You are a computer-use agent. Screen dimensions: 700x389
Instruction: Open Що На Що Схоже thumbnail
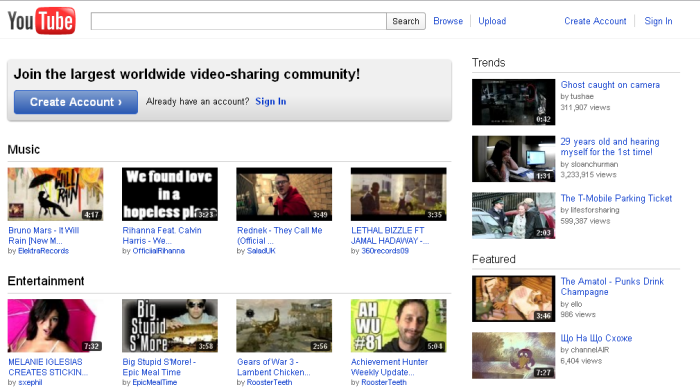[513, 356]
